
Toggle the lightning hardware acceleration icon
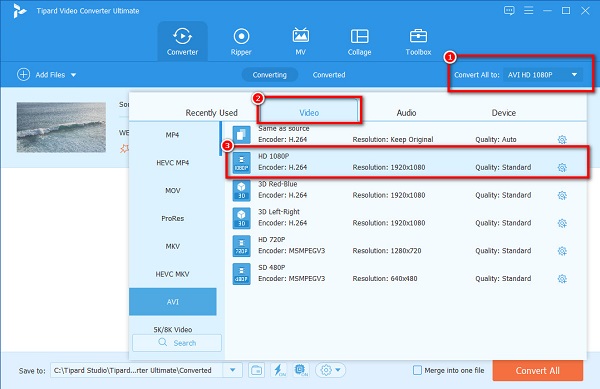[x=278, y=370]
